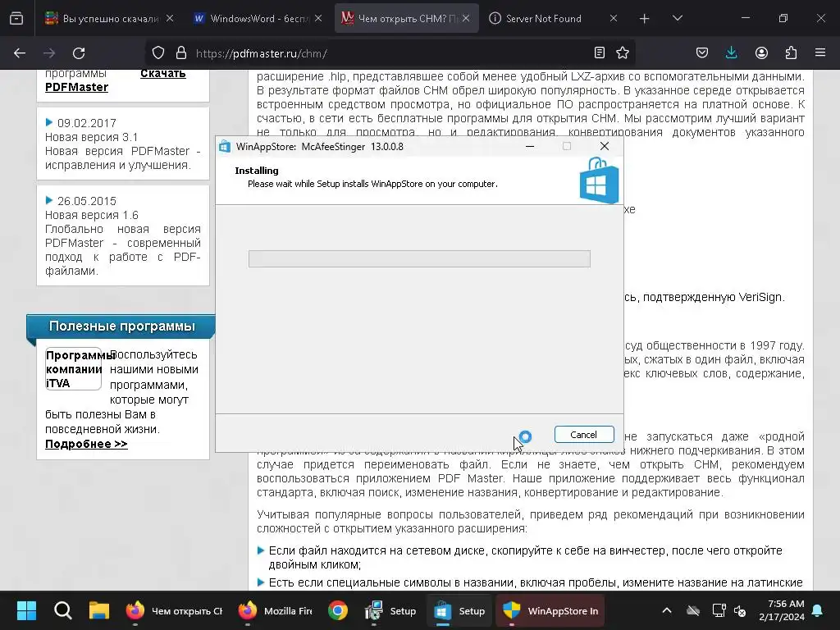The width and height of the screenshot is (840, 630).
Task: Save page to Pocket
Action: pyautogui.click(x=702, y=53)
